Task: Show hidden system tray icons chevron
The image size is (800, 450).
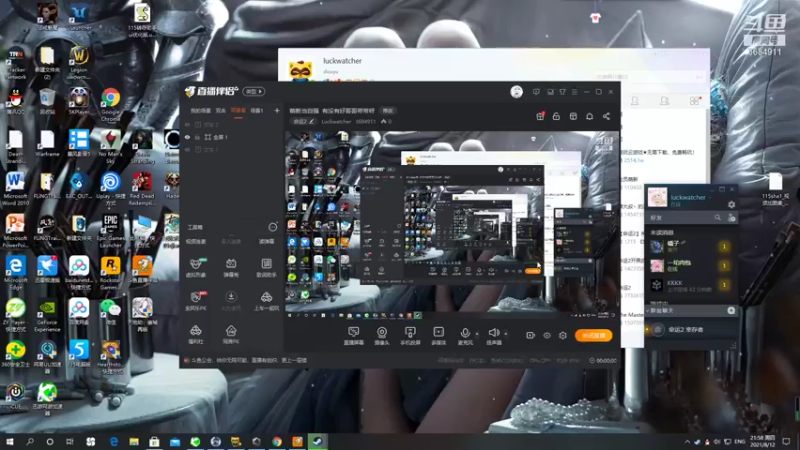Action: [687, 441]
